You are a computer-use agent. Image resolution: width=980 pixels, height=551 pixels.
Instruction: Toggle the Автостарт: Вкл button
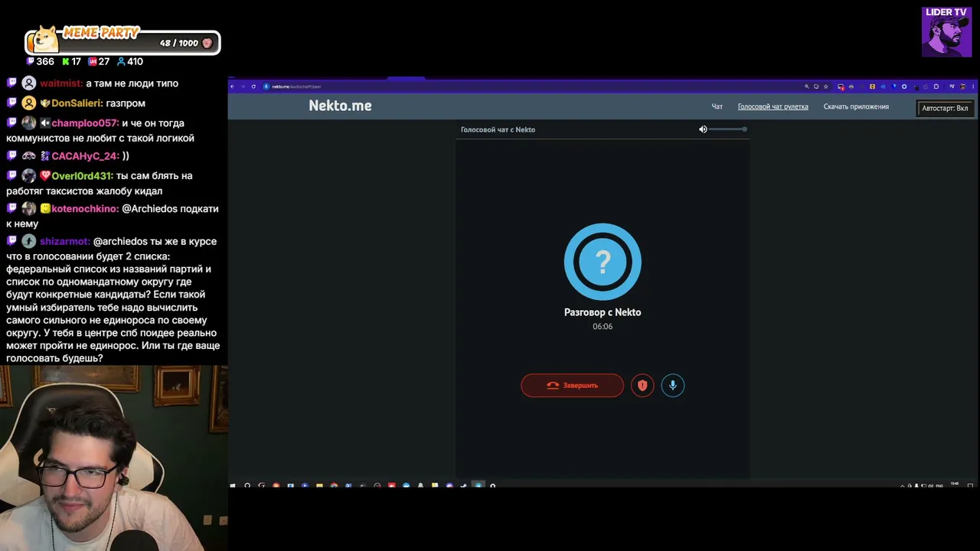point(945,108)
